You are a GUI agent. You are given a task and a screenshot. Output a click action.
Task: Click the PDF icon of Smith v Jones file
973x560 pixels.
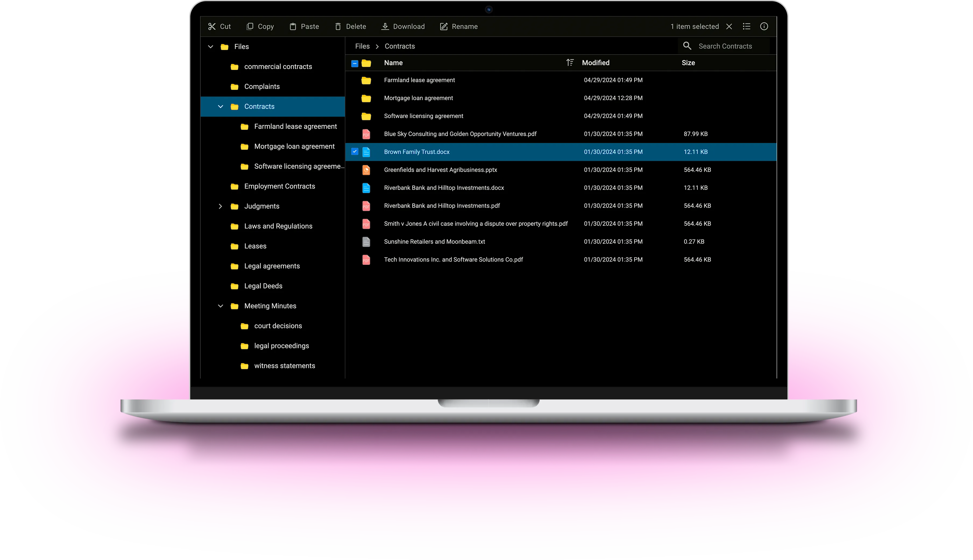click(x=366, y=224)
